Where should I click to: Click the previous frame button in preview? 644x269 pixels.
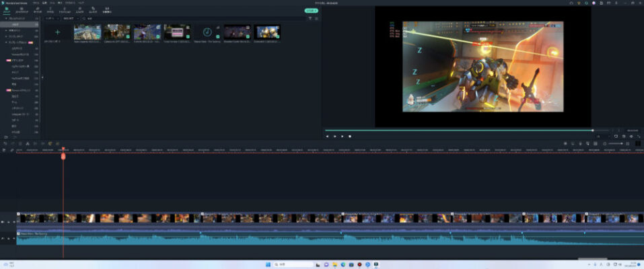pyautogui.click(x=327, y=136)
